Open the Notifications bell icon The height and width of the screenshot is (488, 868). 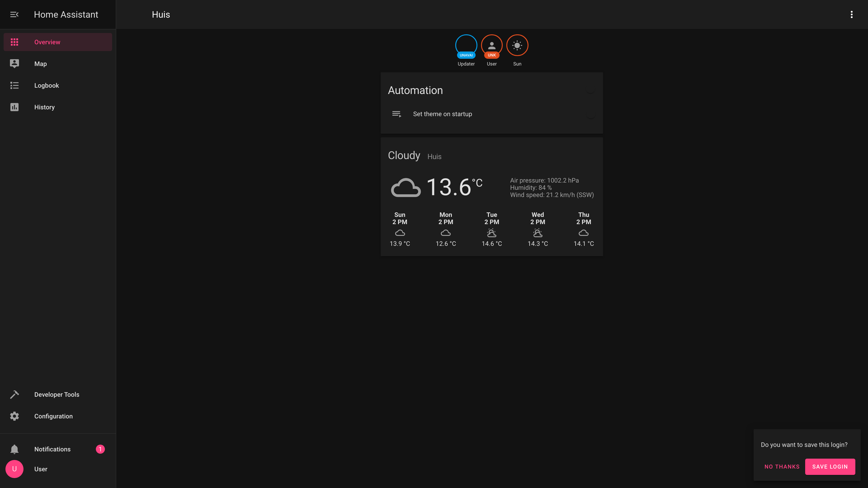(14, 449)
